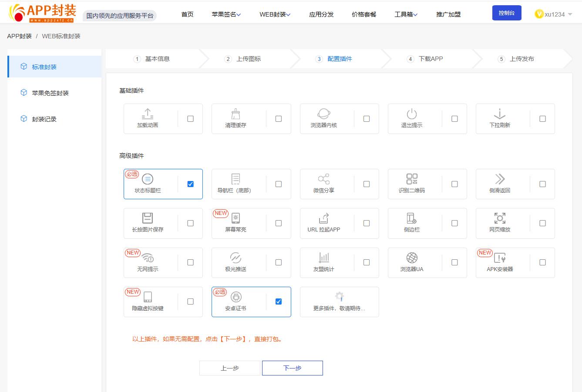Click the 下一步 button

point(292,368)
